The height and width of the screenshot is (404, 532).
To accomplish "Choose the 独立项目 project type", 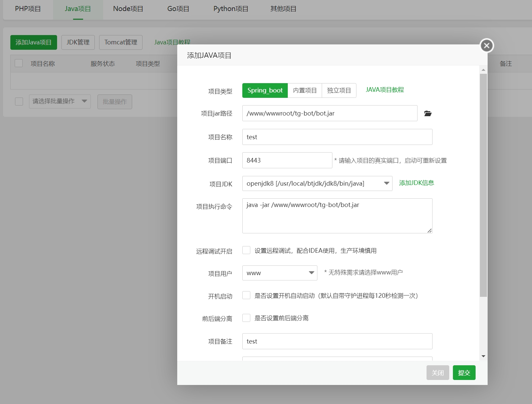I will [x=339, y=90].
